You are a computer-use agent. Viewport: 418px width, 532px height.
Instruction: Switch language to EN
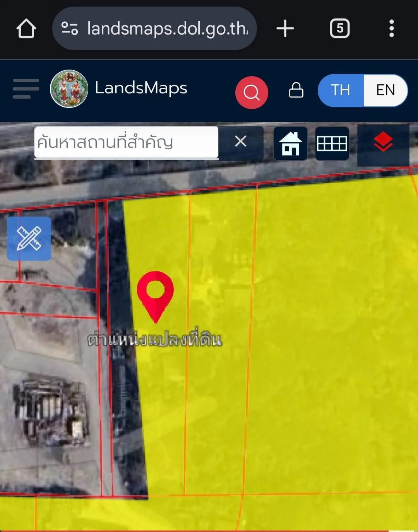385,90
